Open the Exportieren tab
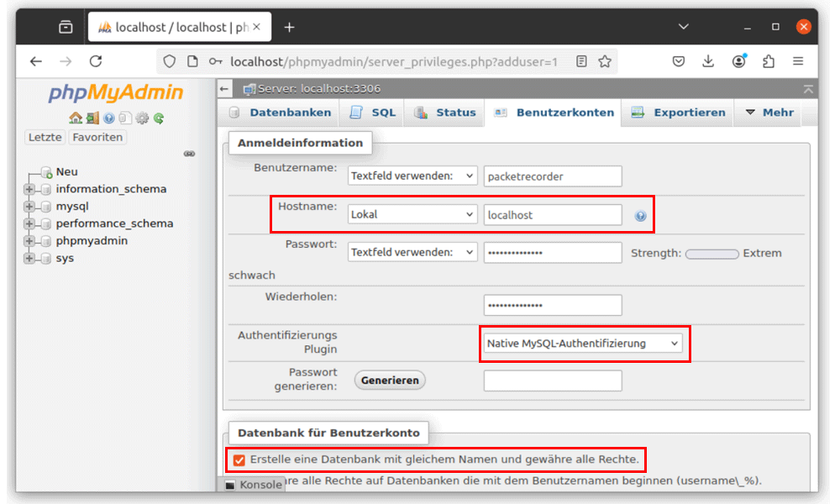 [x=678, y=113]
